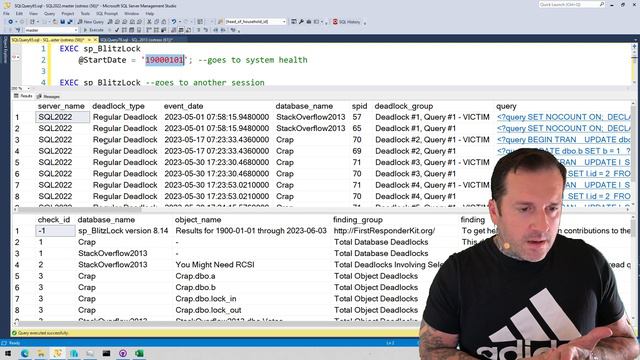Click spid cell 57
Screen dimensions: 640x360
[357, 117]
